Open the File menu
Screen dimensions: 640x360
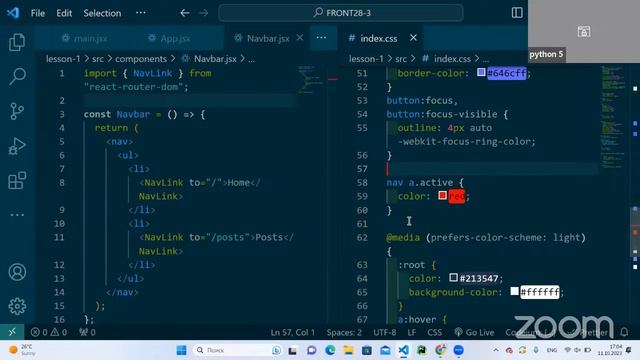point(38,13)
